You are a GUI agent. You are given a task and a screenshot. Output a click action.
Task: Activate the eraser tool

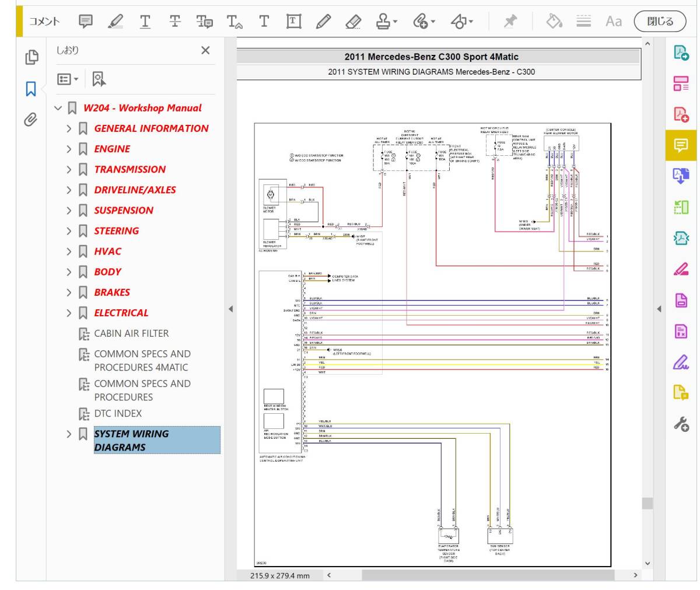click(x=353, y=22)
